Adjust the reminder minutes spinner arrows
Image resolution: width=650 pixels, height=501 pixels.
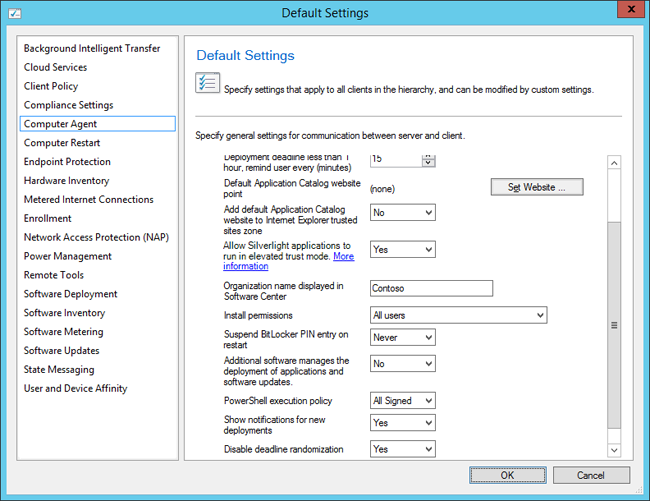pos(428,159)
